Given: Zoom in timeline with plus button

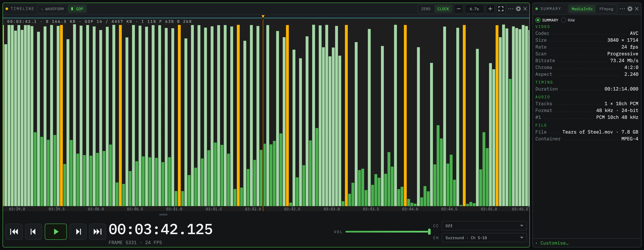Looking at the screenshot, I should click(x=490, y=9).
